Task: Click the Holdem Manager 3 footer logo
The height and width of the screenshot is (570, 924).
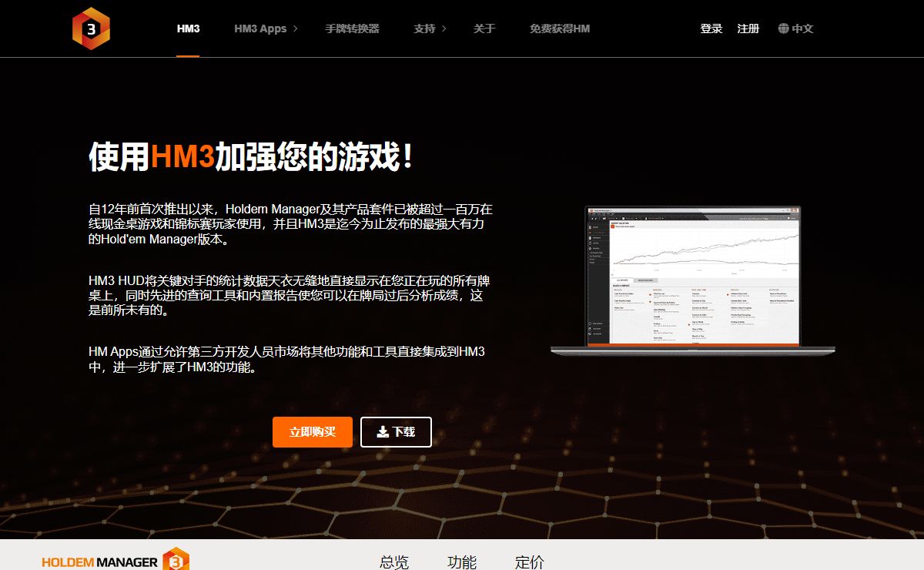Action: [x=115, y=560]
